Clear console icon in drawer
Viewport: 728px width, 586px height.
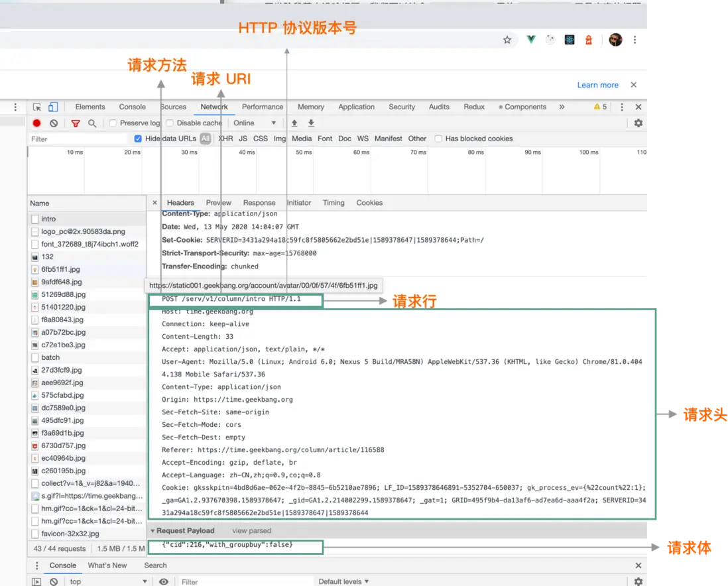54,581
